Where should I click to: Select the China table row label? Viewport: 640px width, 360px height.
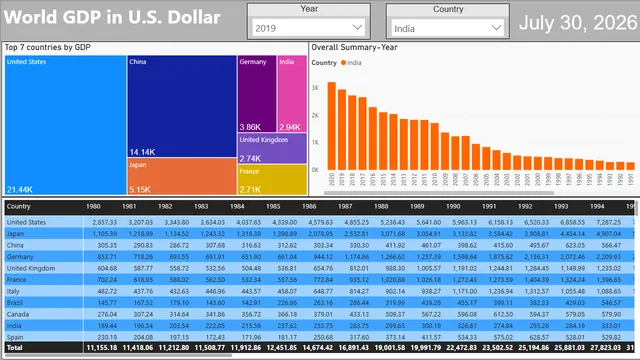point(15,245)
